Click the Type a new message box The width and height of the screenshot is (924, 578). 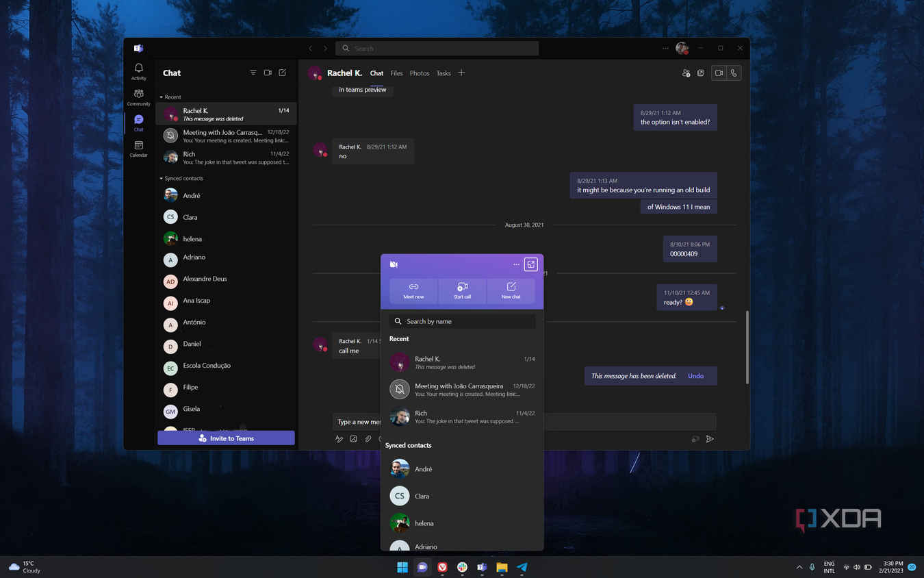(x=524, y=422)
